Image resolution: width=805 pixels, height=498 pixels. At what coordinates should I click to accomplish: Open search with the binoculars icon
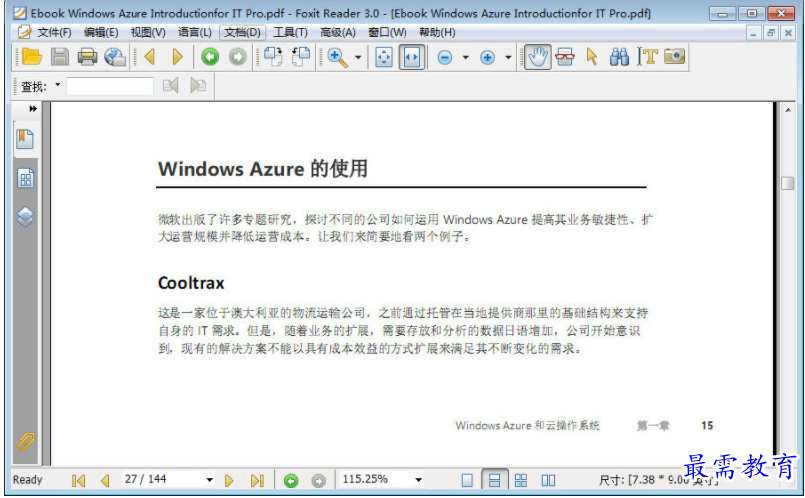[x=619, y=56]
